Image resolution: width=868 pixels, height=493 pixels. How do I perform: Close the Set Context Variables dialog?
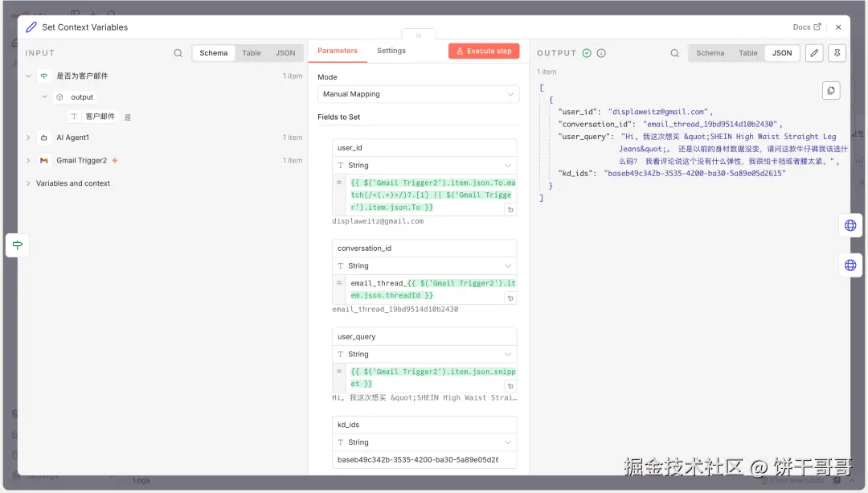coord(838,27)
